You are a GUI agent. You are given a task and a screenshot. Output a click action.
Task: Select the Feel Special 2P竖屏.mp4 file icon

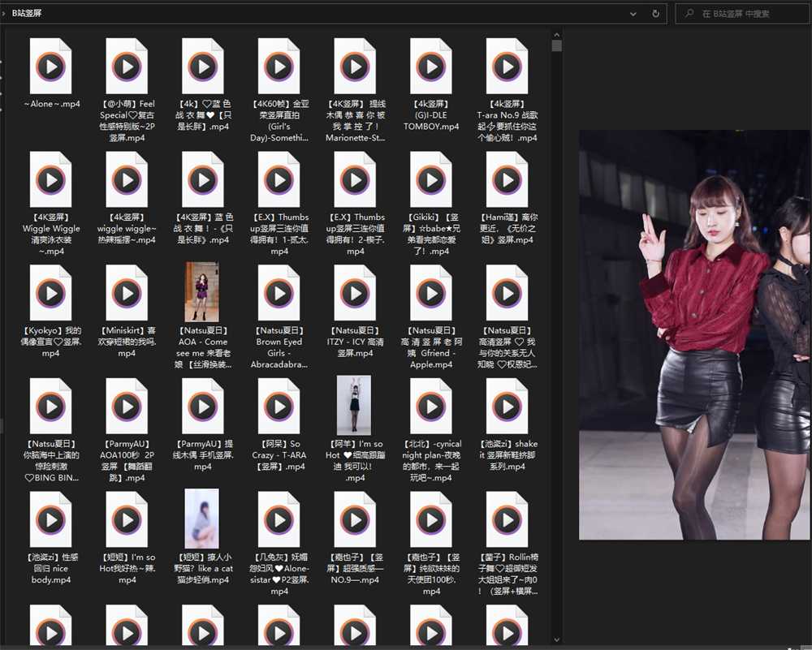click(x=127, y=67)
